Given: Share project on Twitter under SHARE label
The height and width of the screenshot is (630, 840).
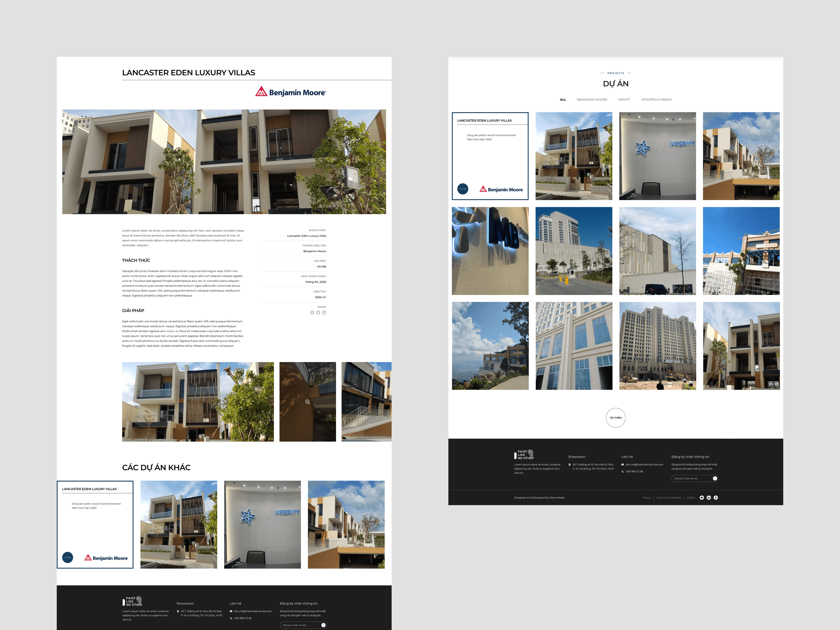Looking at the screenshot, I should pos(318,313).
